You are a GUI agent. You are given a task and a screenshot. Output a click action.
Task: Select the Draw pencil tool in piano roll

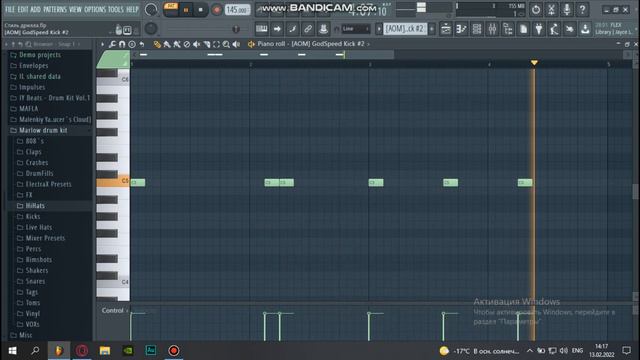click(157, 44)
